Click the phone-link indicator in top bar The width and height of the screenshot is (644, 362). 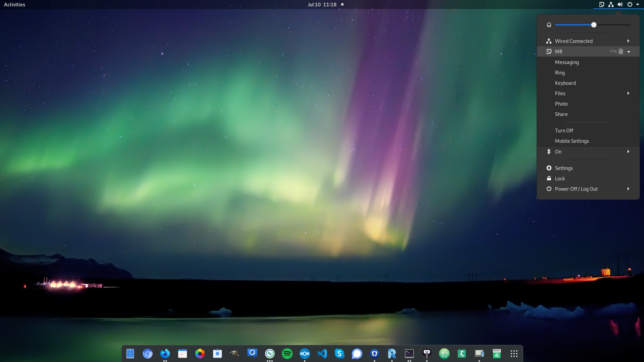601,4
